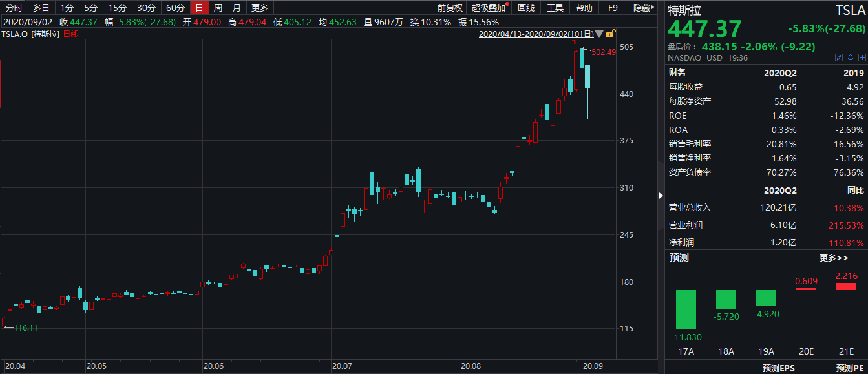Click the 每股净资产 row label

point(690,101)
